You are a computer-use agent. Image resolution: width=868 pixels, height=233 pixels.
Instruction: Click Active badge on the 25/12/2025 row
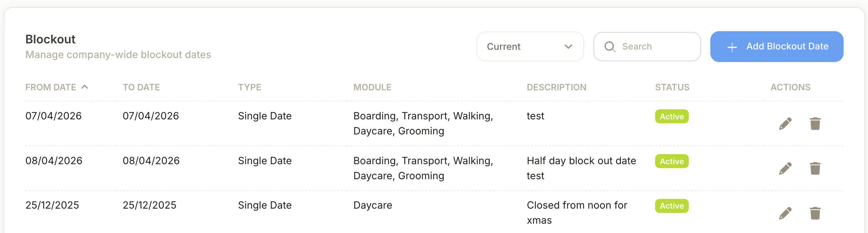(672, 206)
